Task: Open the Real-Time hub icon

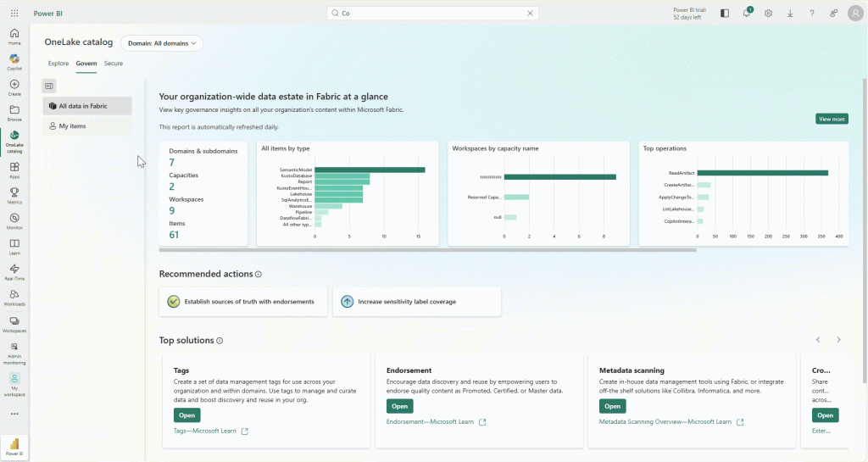Action: pyautogui.click(x=14, y=271)
